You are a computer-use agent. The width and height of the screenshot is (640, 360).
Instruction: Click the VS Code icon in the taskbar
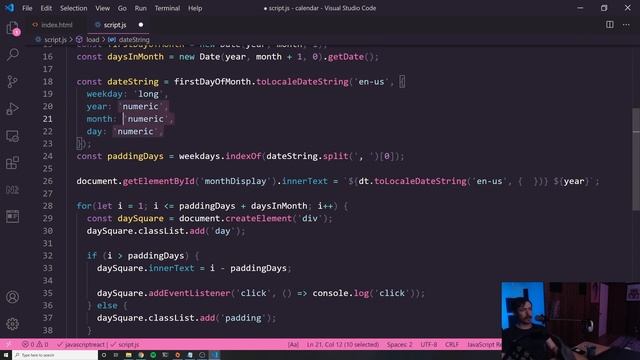215,355
